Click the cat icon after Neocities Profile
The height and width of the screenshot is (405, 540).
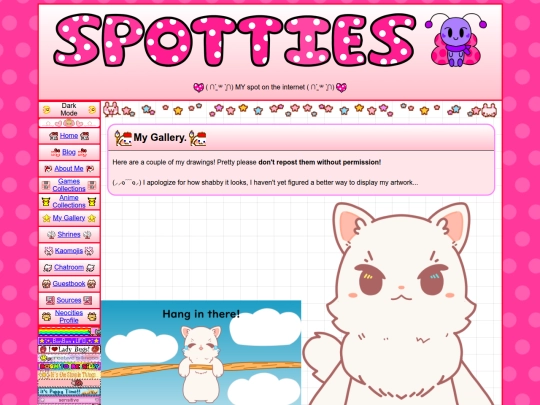coord(92,316)
